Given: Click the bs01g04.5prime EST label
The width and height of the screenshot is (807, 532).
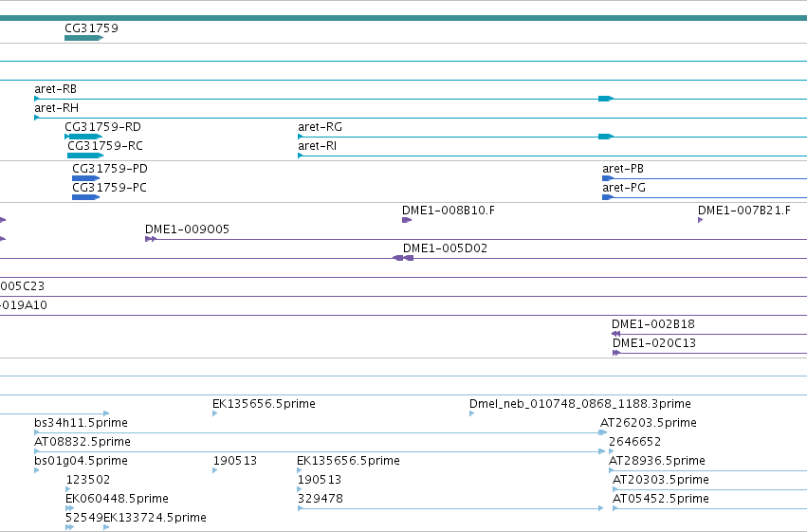Looking at the screenshot, I should (81, 461).
